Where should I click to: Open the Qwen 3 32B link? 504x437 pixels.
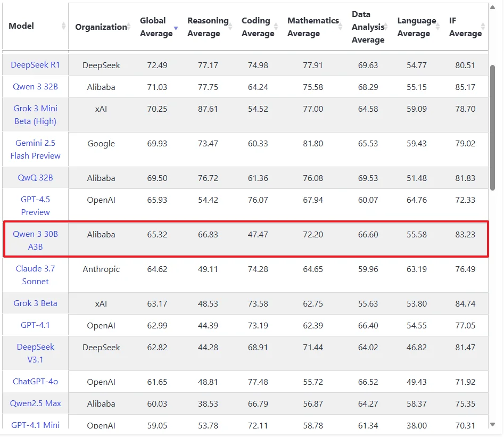(35, 87)
